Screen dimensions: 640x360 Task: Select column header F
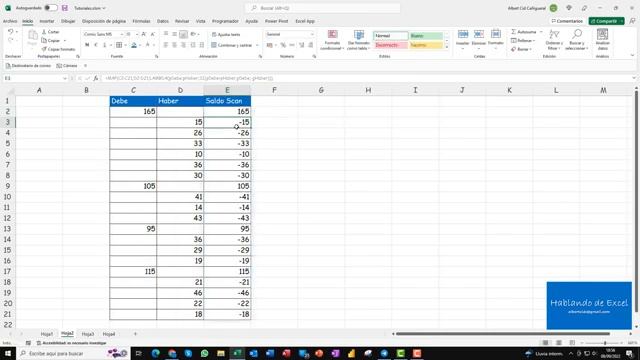pyautogui.click(x=274, y=90)
